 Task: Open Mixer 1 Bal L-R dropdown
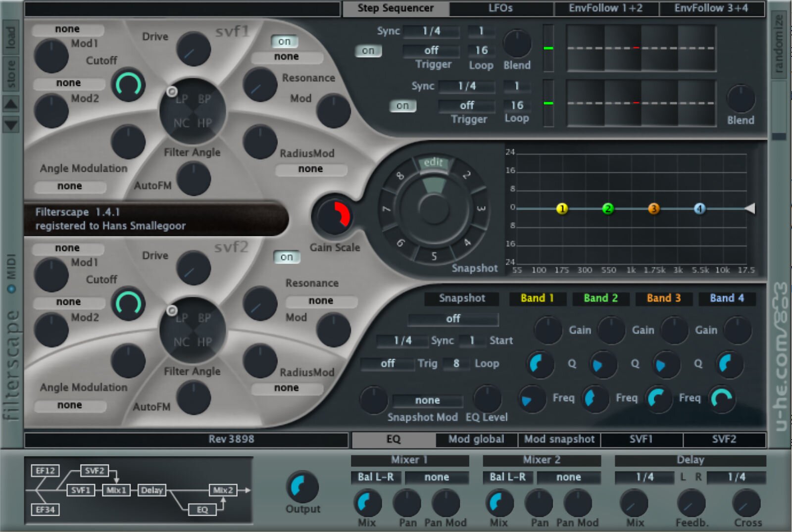(x=376, y=477)
